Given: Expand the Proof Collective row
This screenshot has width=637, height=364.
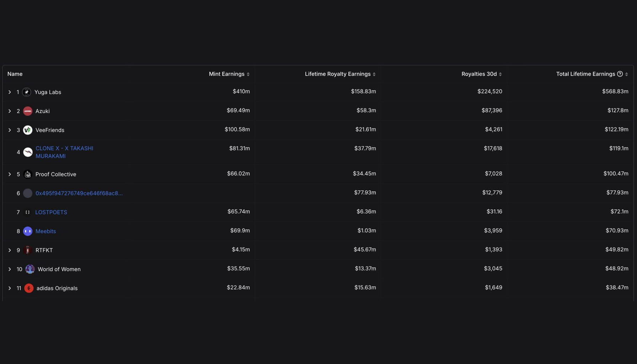Looking at the screenshot, I should (10, 174).
